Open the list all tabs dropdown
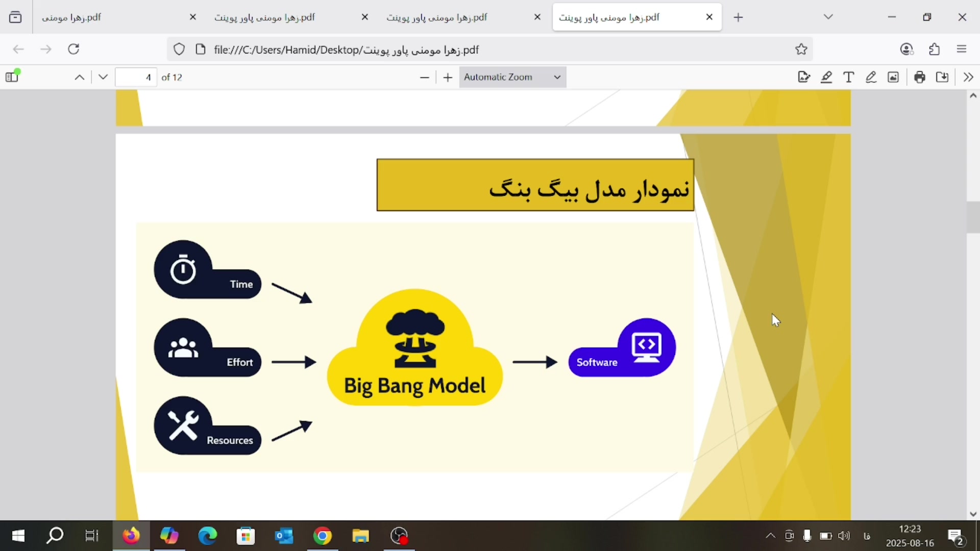980x551 pixels. click(x=828, y=17)
